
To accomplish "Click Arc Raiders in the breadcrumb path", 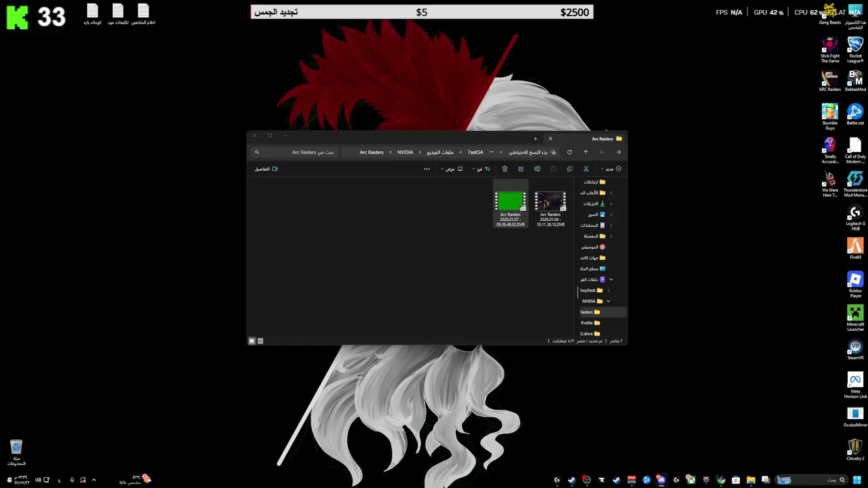I will click(372, 152).
